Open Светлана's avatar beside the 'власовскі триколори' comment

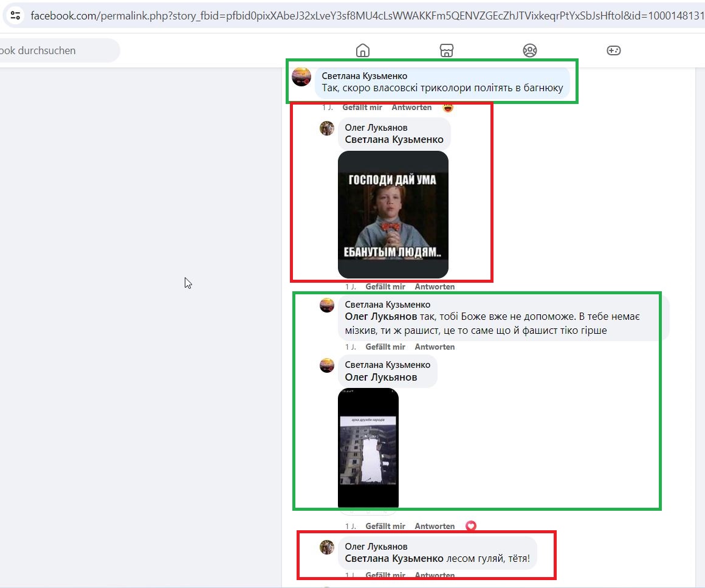click(x=301, y=77)
